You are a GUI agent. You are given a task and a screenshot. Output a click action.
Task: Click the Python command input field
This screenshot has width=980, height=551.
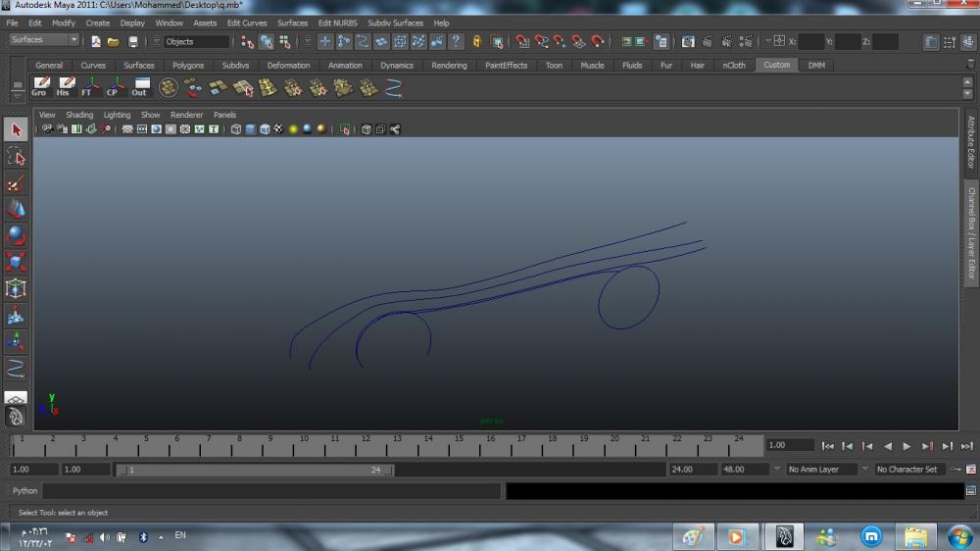[271, 491]
